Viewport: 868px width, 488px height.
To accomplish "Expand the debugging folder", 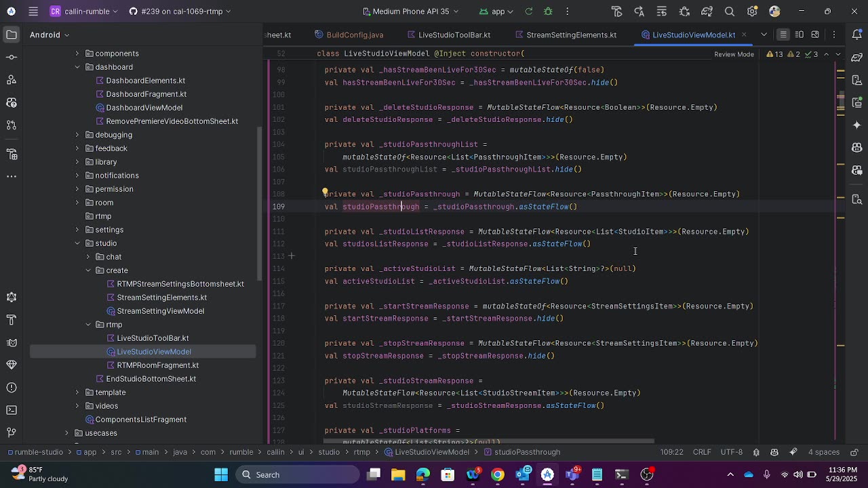I will pos(77,135).
